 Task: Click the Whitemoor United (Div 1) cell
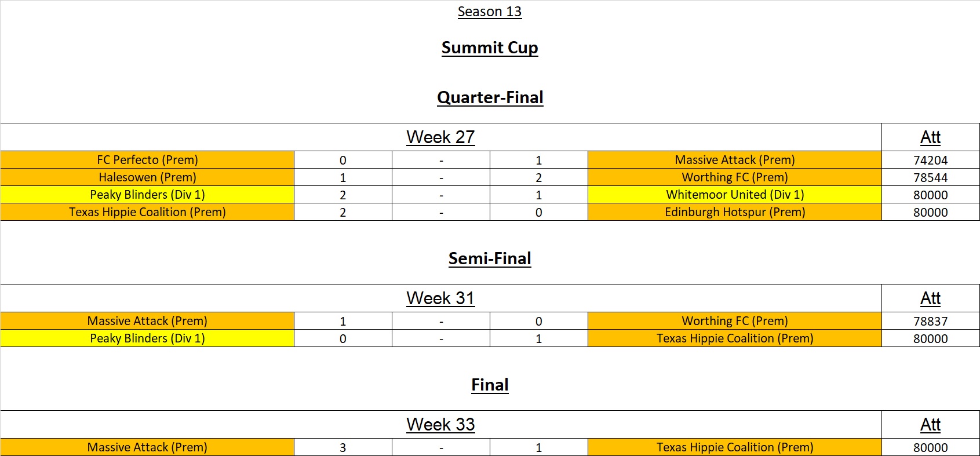tap(735, 195)
